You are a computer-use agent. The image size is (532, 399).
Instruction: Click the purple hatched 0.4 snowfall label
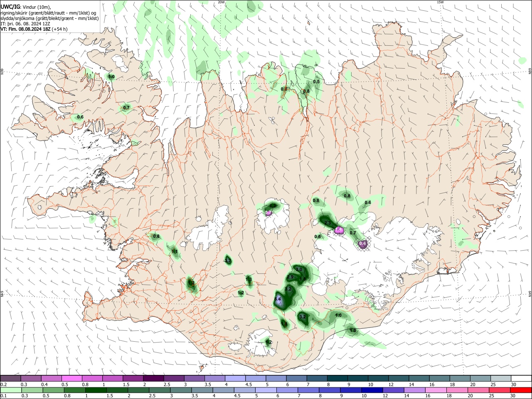pos(362,244)
